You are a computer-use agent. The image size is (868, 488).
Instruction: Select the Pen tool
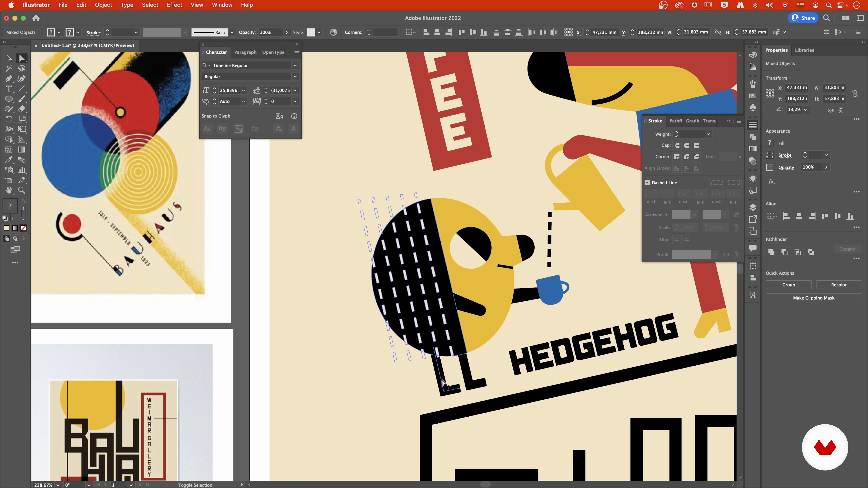pyautogui.click(x=9, y=78)
